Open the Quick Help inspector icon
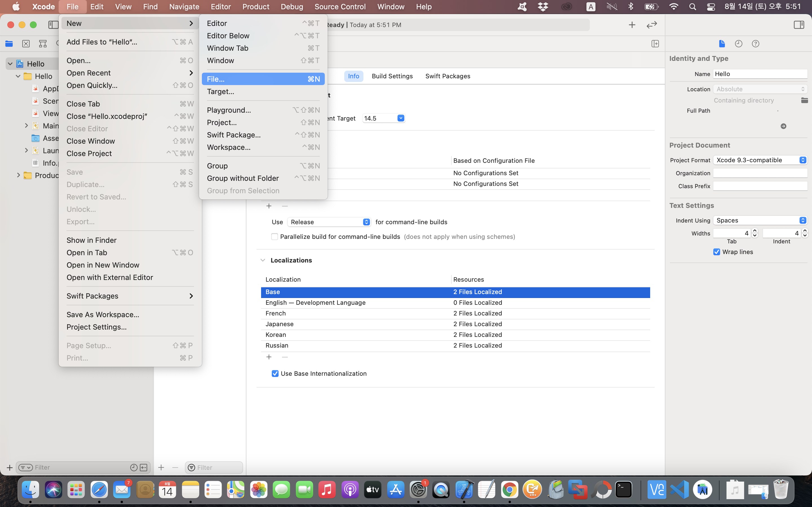The height and width of the screenshot is (507, 812). click(x=755, y=44)
